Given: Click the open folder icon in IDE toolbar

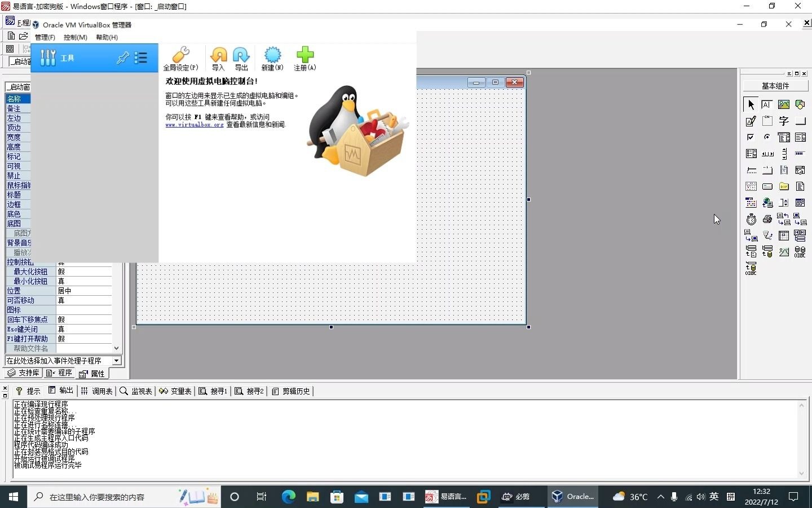Looking at the screenshot, I should click(x=24, y=36).
